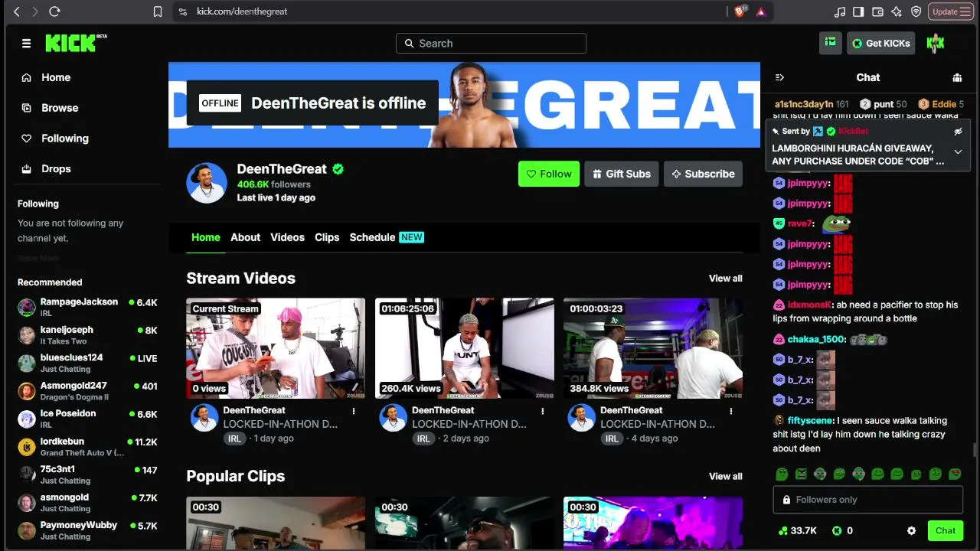Click the green Chat send button

(946, 530)
